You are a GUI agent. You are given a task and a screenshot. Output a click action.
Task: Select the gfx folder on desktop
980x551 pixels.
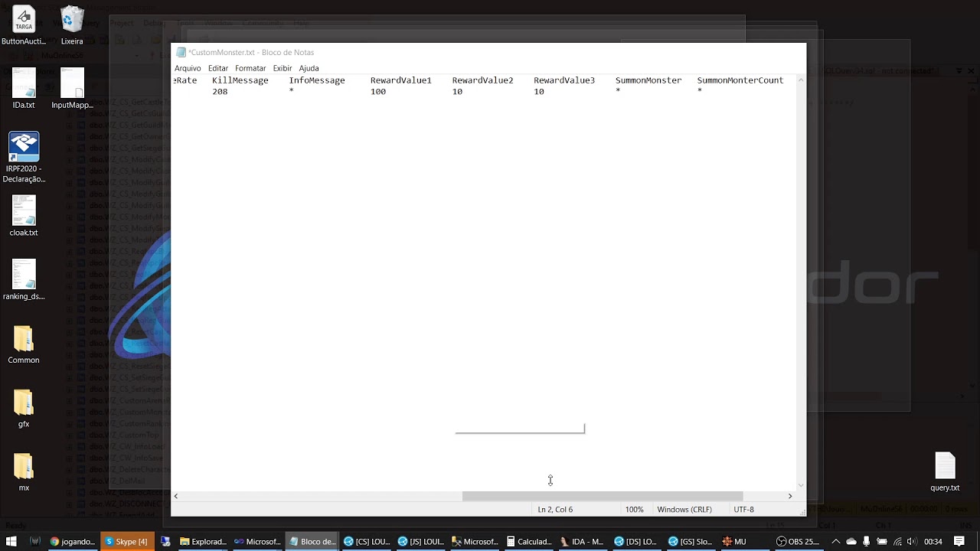pos(24,408)
